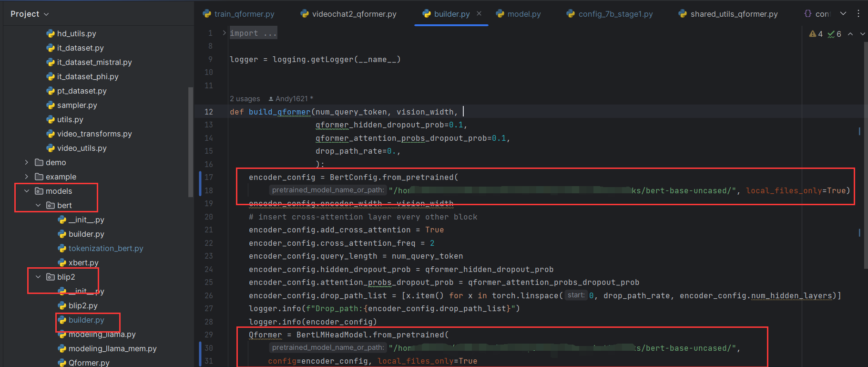Select builder.py editor tab
The image size is (868, 367).
tap(452, 14)
